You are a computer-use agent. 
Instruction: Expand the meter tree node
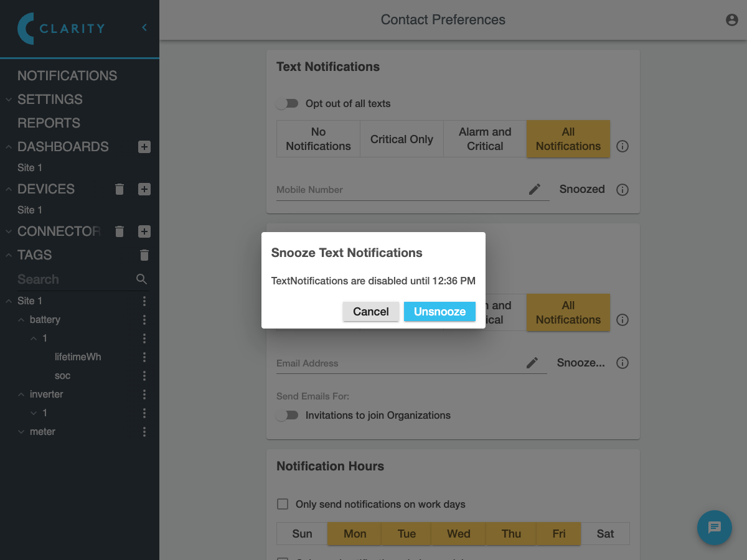coord(22,432)
